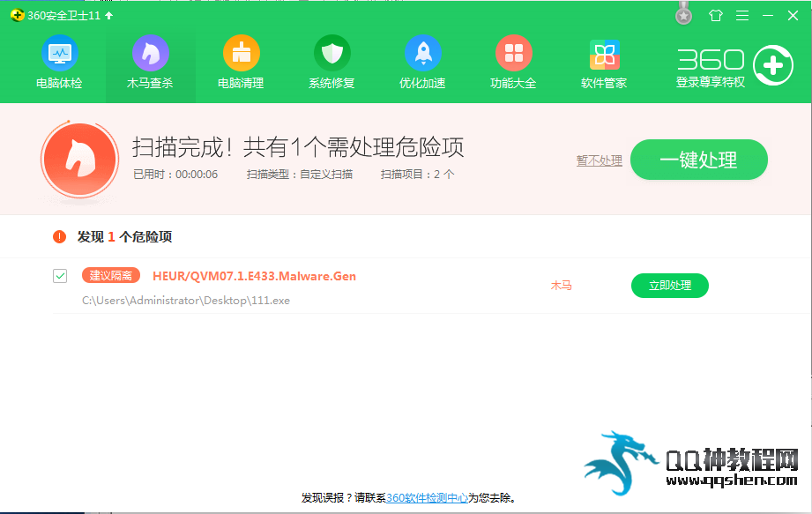Launch the 优化加速 rocket icon

point(423,53)
